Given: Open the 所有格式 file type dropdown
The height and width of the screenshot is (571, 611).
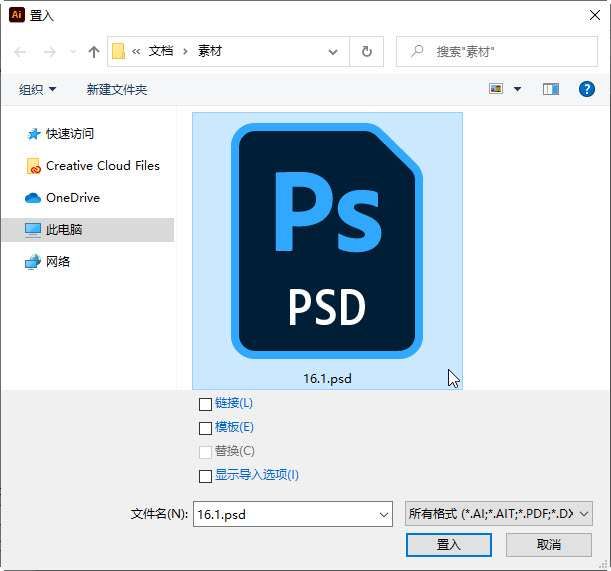Looking at the screenshot, I should point(498,514).
